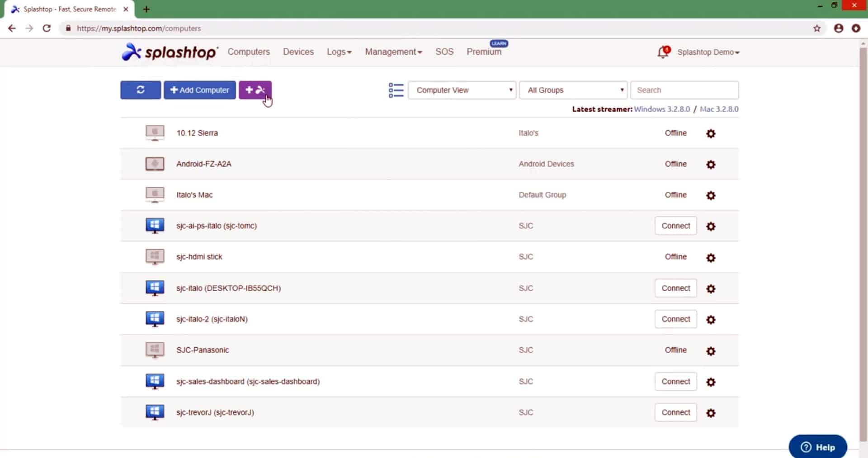868x458 pixels.
Task: Click the Android Devices group label
Action: tap(546, 164)
